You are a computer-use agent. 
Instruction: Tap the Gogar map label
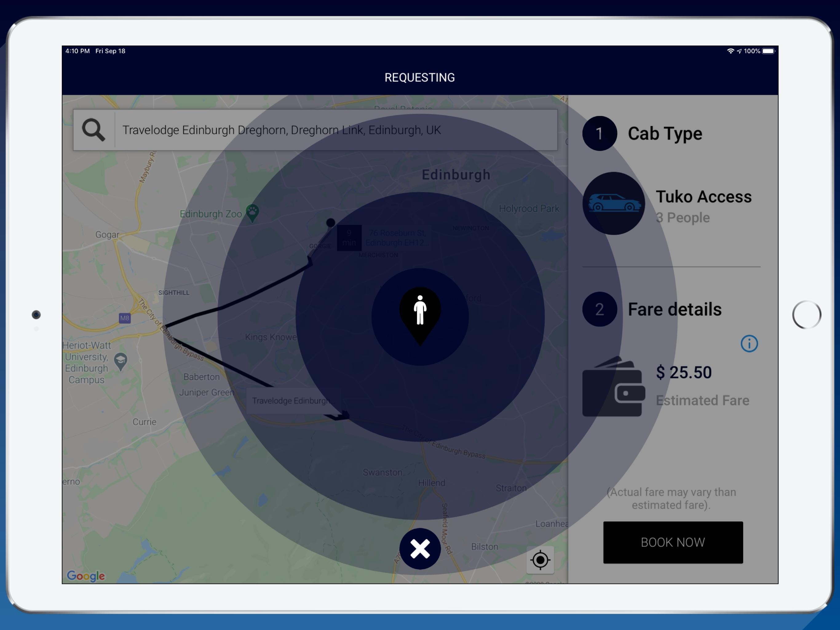tap(107, 235)
